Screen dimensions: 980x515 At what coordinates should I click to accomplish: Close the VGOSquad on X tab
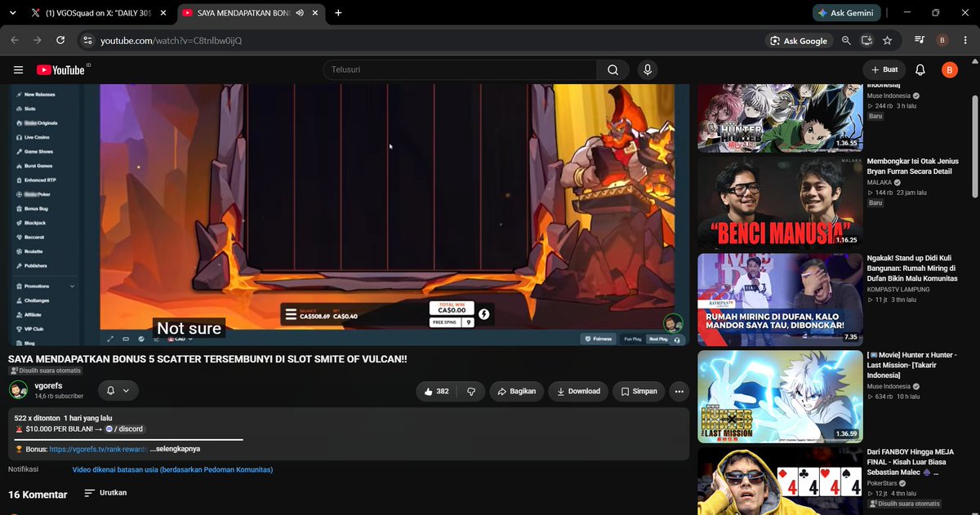(x=162, y=13)
